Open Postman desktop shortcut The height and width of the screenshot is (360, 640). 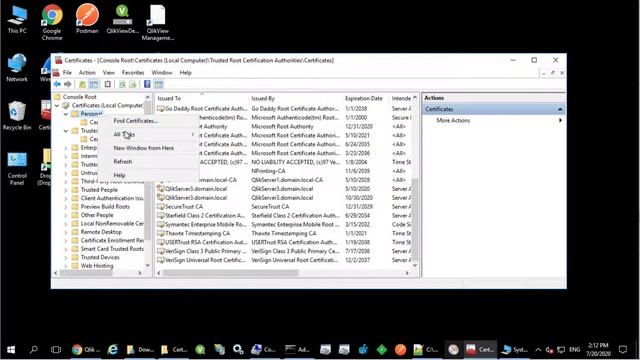tap(87, 19)
